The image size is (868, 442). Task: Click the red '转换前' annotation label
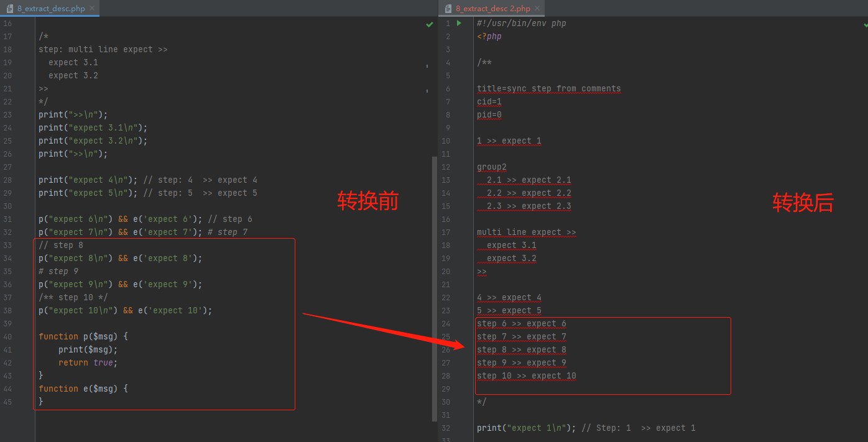click(367, 201)
